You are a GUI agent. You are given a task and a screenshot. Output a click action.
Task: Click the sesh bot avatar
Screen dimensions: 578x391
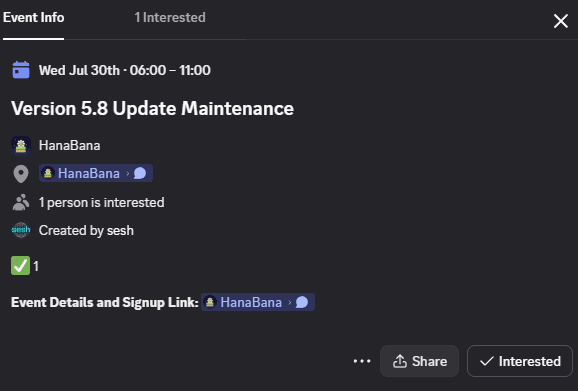[x=21, y=230]
